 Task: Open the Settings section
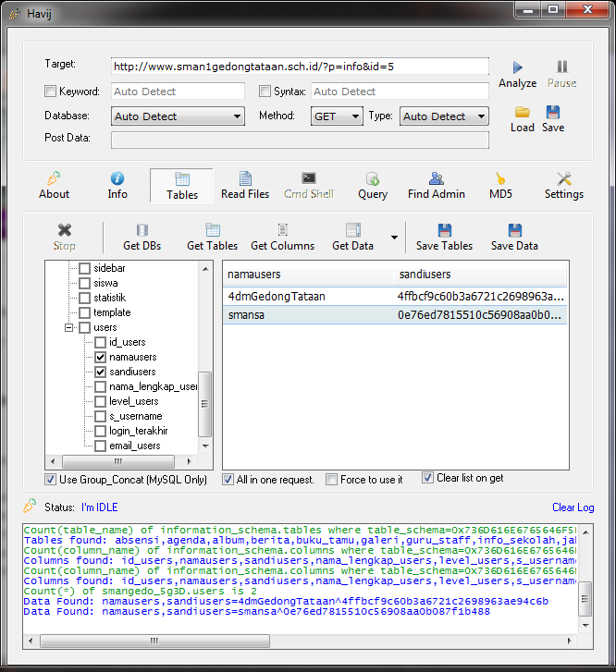pyautogui.click(x=563, y=186)
